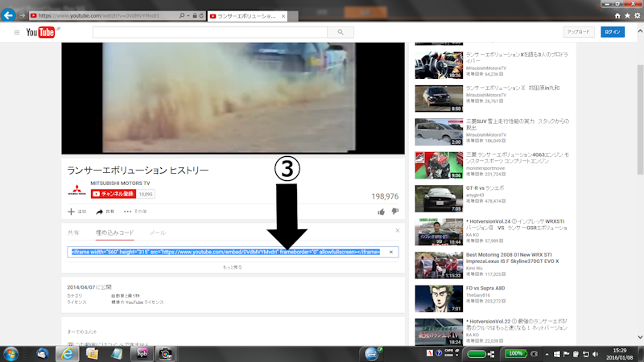The image size is (644, 362).
Task: Open the volume speaker tray icon
Action: pos(595,354)
